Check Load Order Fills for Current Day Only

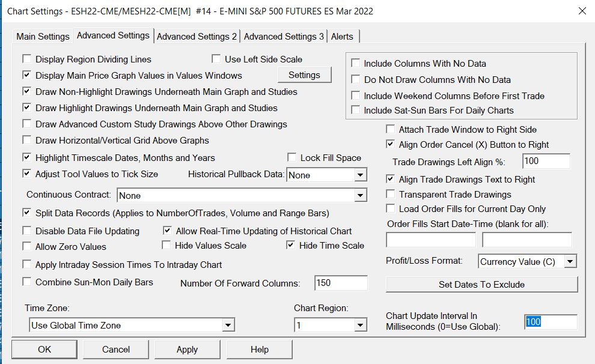tap(391, 208)
